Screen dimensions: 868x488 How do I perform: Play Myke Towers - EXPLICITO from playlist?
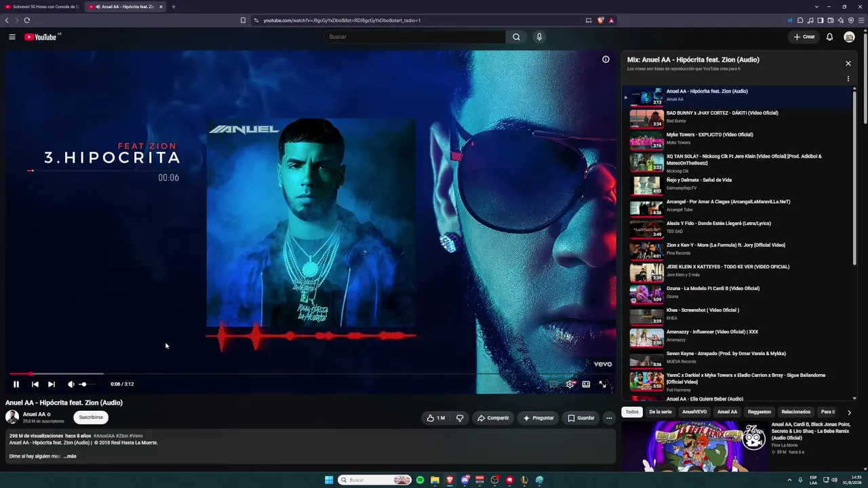[738, 139]
